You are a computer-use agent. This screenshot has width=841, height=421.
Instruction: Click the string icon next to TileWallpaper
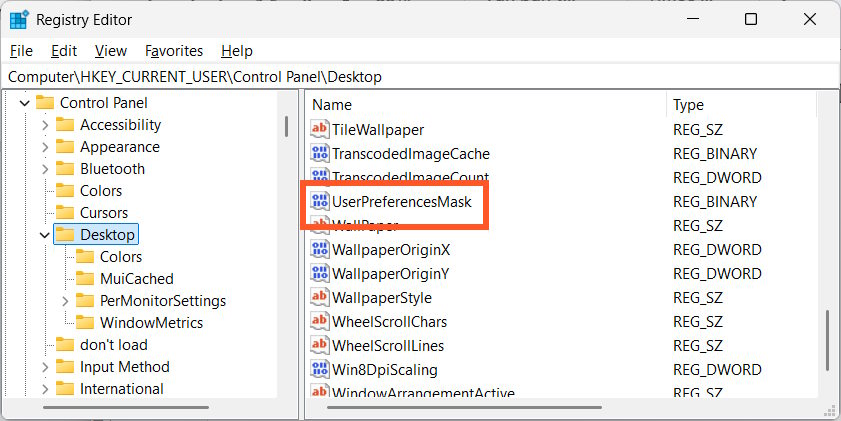320,130
